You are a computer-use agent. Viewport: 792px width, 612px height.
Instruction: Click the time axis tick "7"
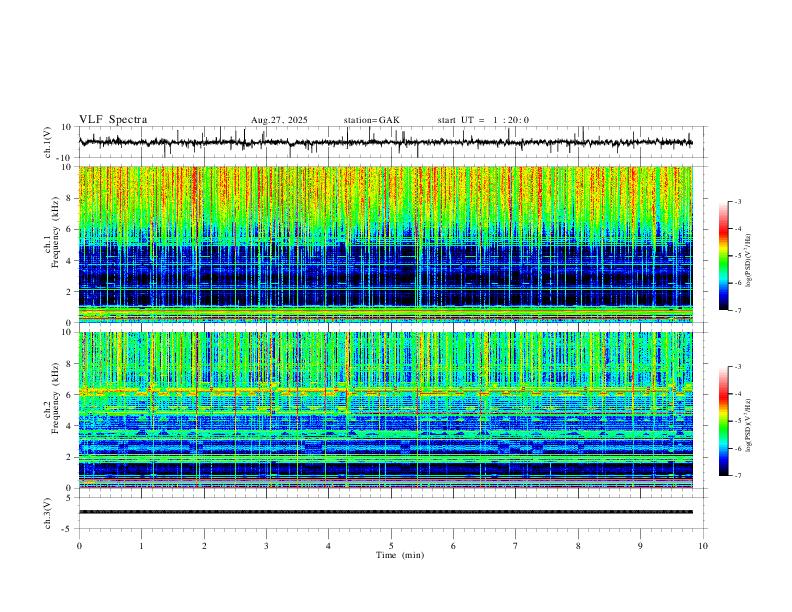(516, 546)
